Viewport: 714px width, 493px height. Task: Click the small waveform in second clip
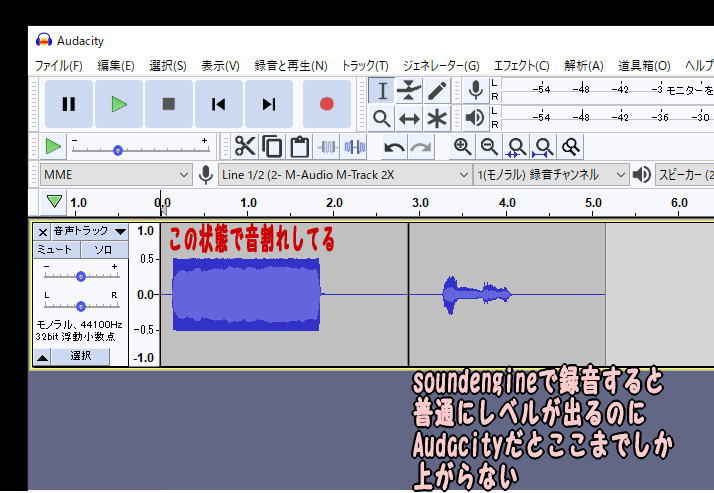tap(477, 294)
